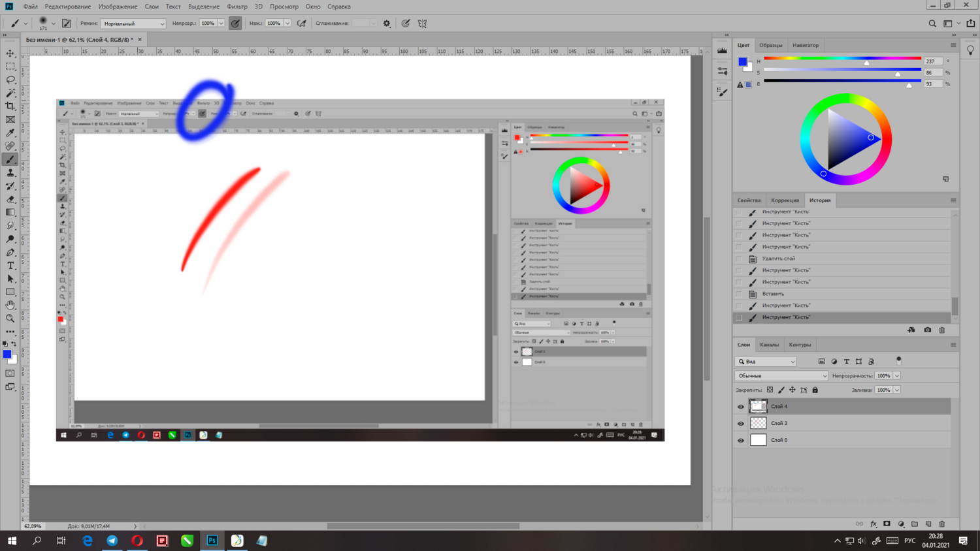
Task: Open the layer filter type dropdown "Вид"
Action: [766, 361]
